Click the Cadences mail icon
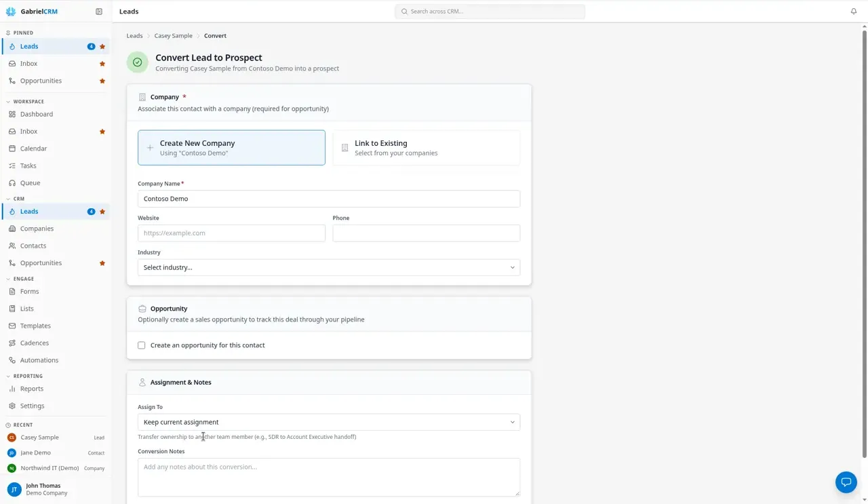Viewport: 868px width, 504px height. (x=12, y=343)
